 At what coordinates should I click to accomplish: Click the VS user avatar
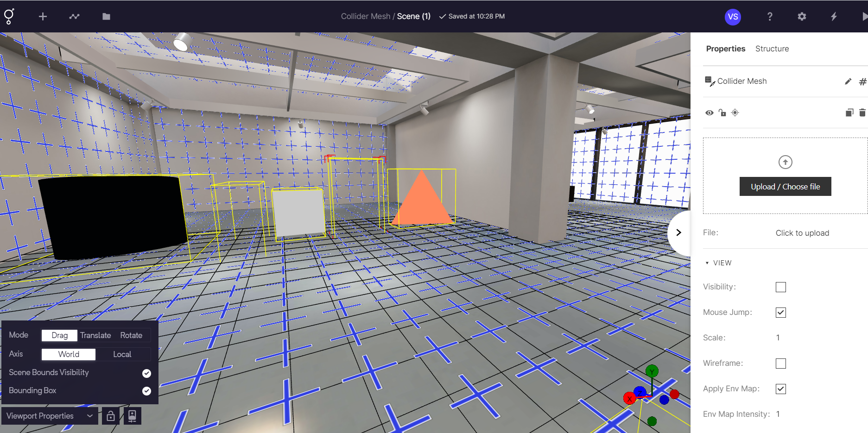tap(733, 17)
